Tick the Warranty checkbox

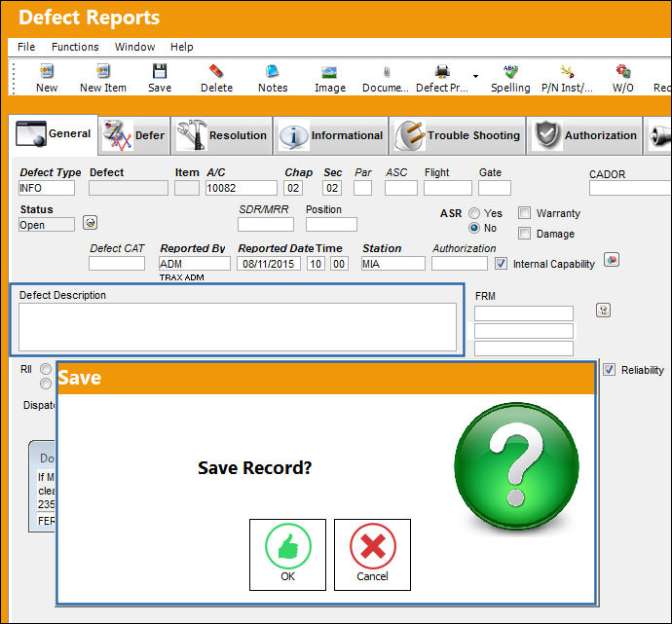(x=524, y=213)
